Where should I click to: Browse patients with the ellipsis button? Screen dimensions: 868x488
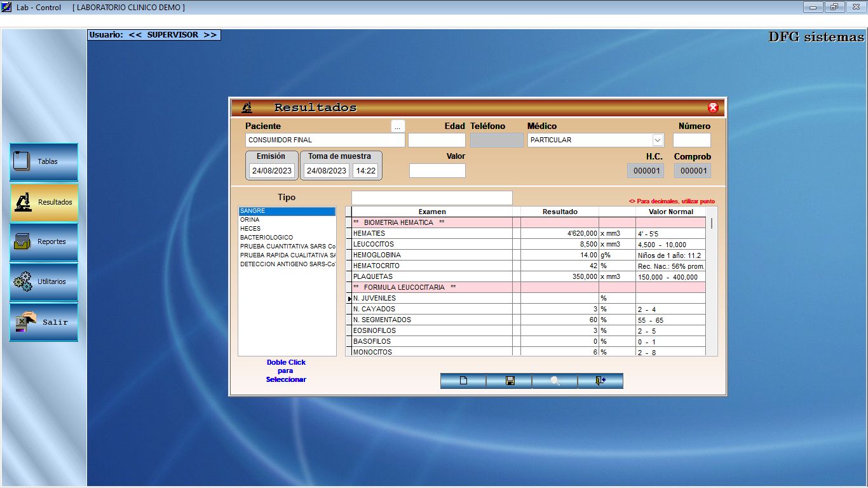398,126
